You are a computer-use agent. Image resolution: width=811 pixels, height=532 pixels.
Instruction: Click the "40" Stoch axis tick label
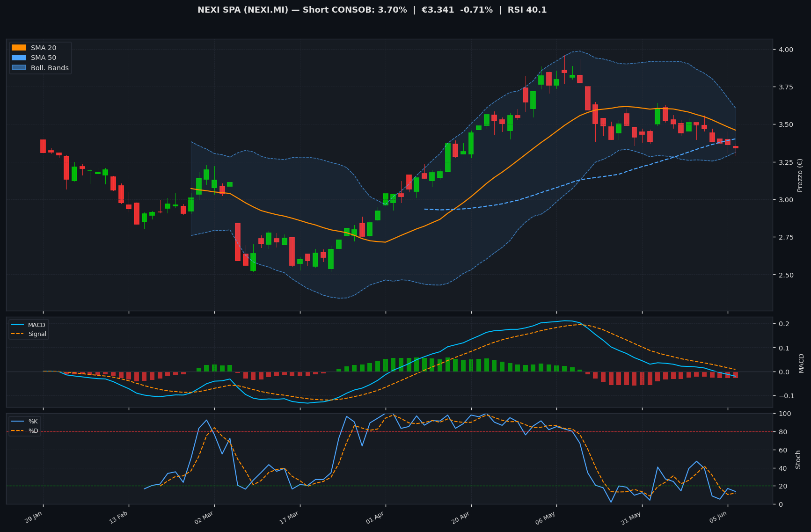[782, 468]
